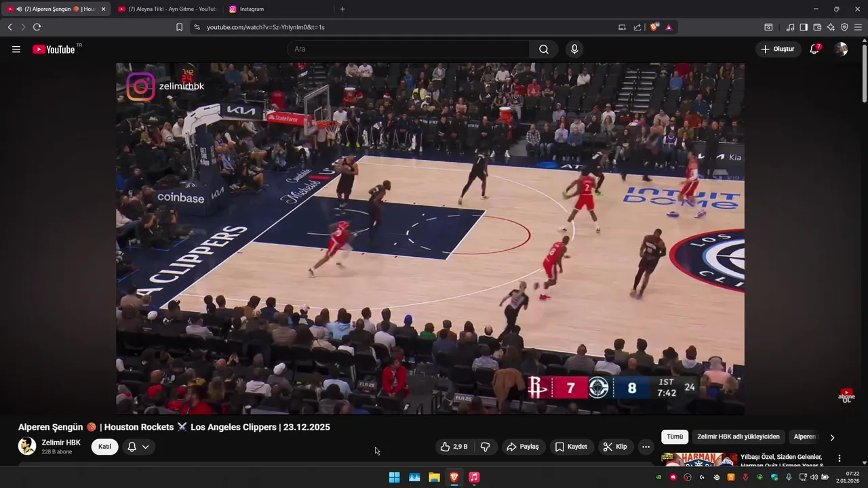The width and height of the screenshot is (868, 488).
Task: Open Brave Shields lion icon
Action: click(x=654, y=27)
